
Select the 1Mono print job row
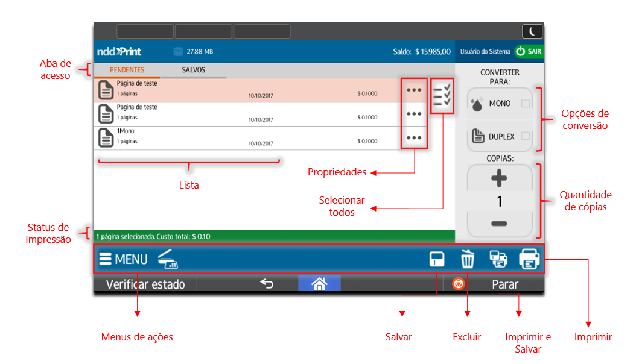coord(241,137)
